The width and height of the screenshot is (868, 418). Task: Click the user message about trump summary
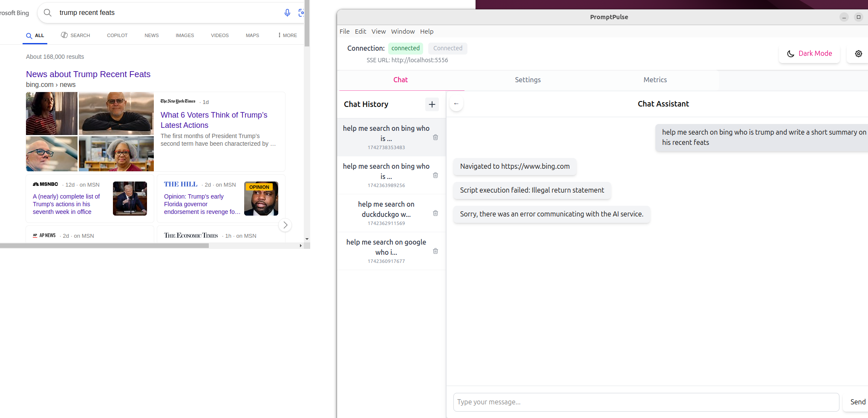(x=762, y=138)
